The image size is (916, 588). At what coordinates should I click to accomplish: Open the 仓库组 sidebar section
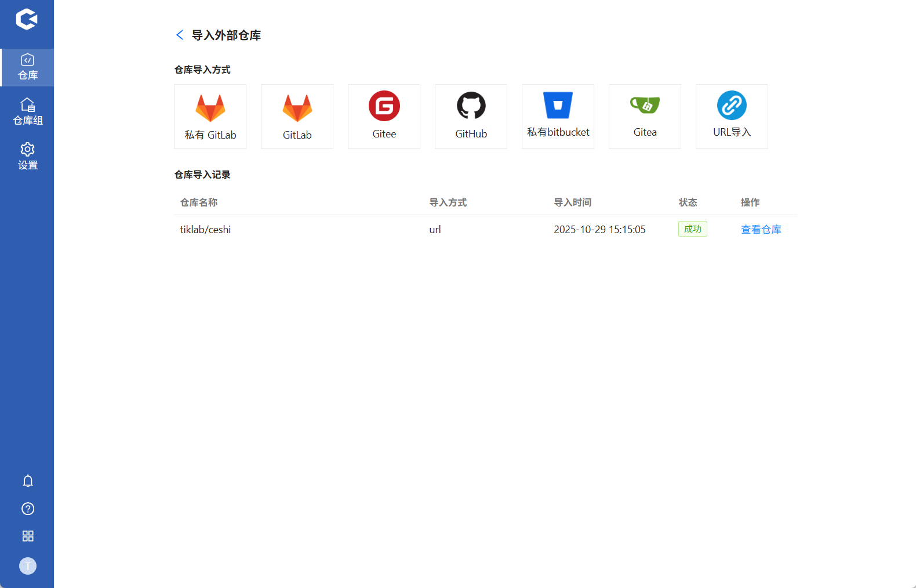(x=27, y=112)
